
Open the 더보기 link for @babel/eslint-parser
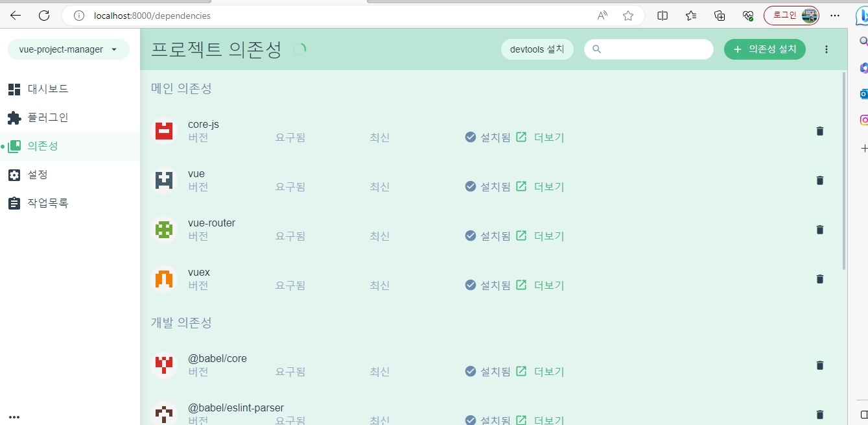click(540, 420)
